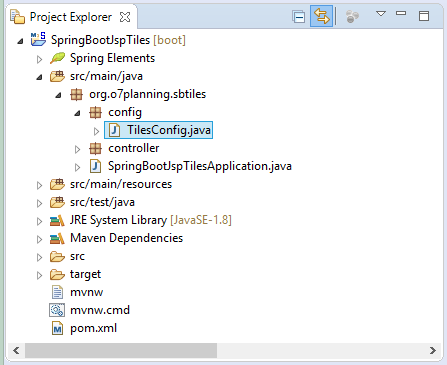
Task: Collapse the src/main/java source folder
Action: tap(39, 77)
